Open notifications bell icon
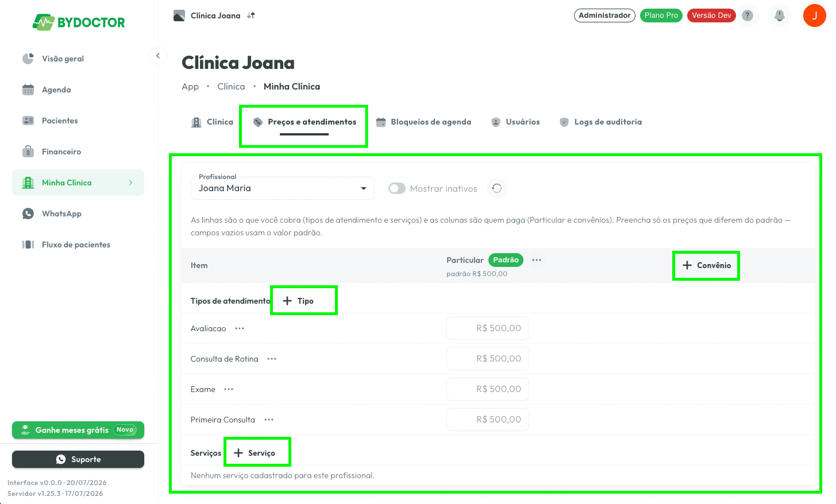This screenshot has height=504, width=836. [780, 15]
